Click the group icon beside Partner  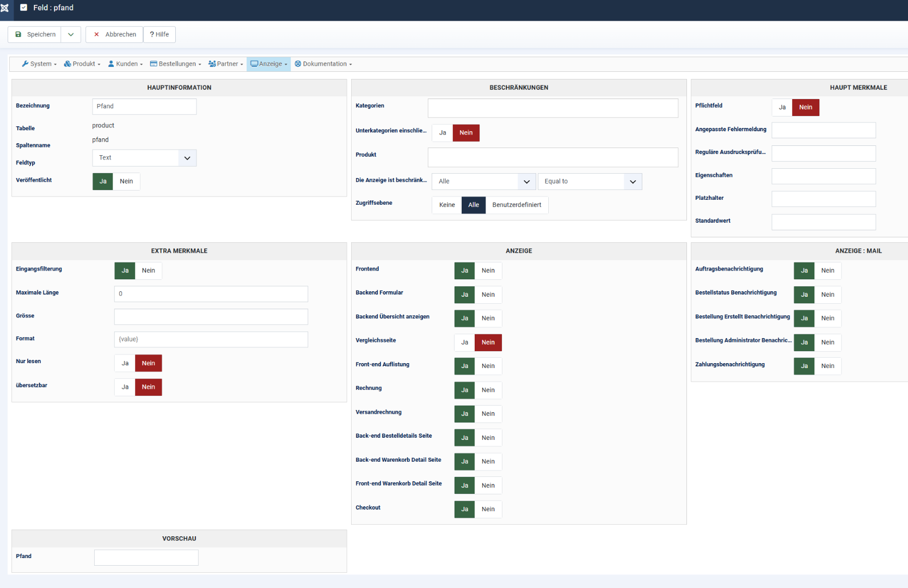[212, 64]
